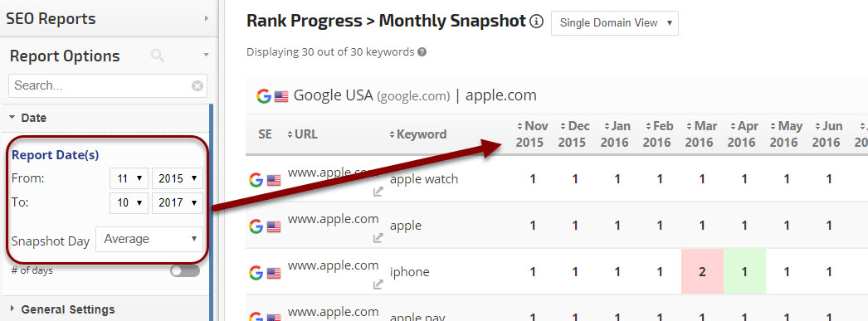This screenshot has width=868, height=321.
Task: Open the To year dropdown showing 2017
Action: (x=177, y=203)
